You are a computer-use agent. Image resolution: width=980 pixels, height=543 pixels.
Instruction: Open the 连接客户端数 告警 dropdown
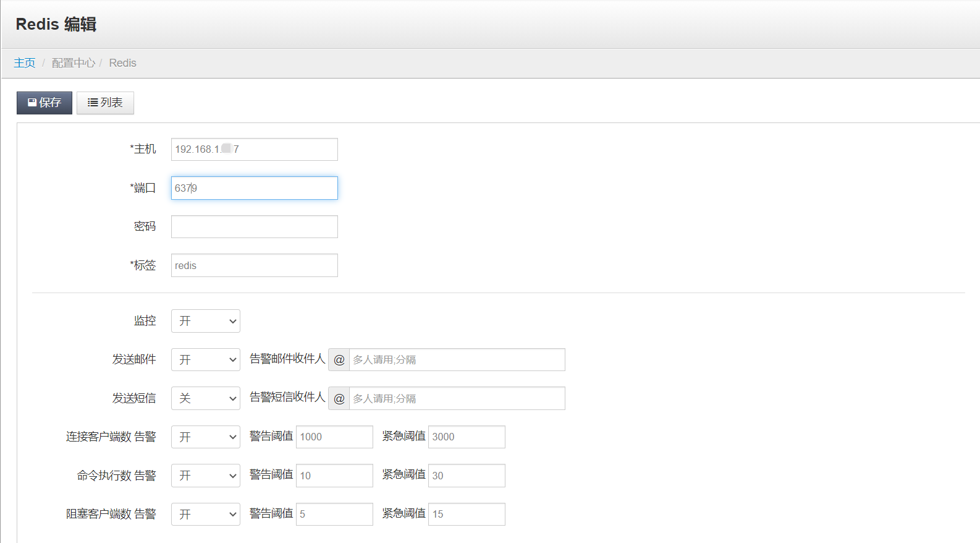click(206, 437)
